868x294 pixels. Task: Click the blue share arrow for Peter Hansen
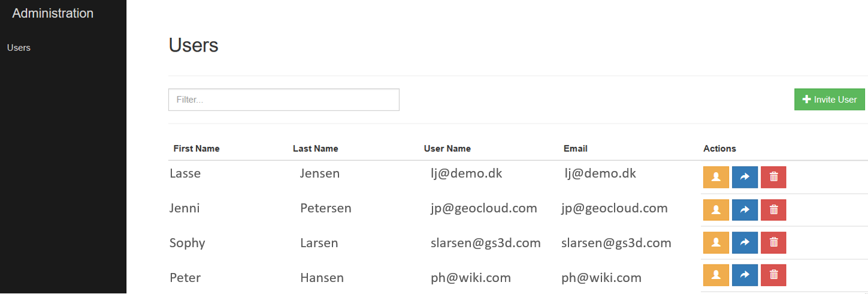(x=745, y=275)
